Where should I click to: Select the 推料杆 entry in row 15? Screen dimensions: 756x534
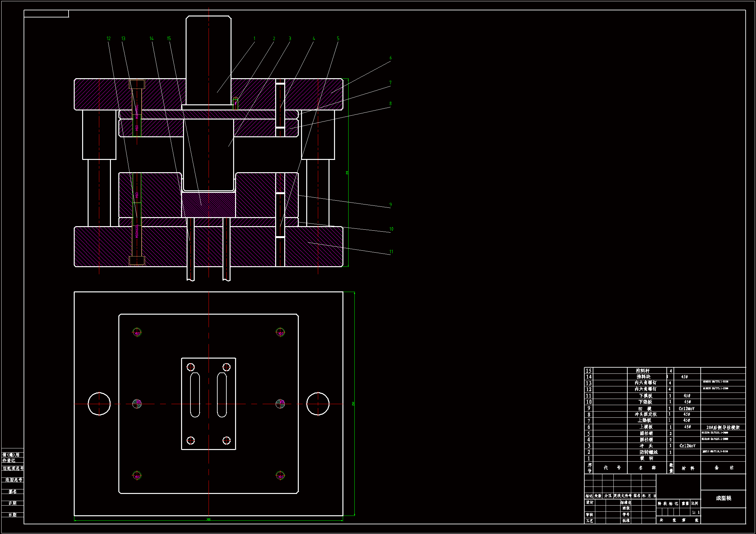[x=643, y=371]
